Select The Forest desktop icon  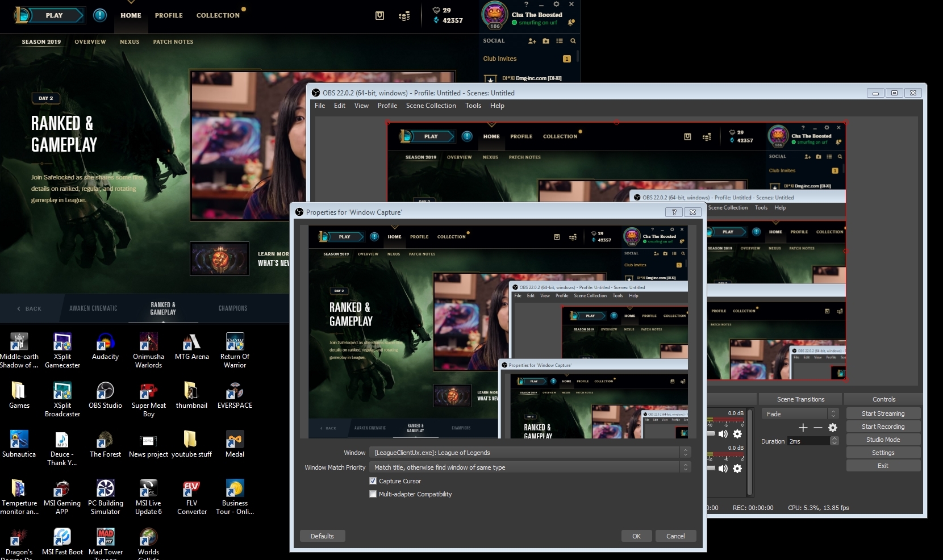105,444
